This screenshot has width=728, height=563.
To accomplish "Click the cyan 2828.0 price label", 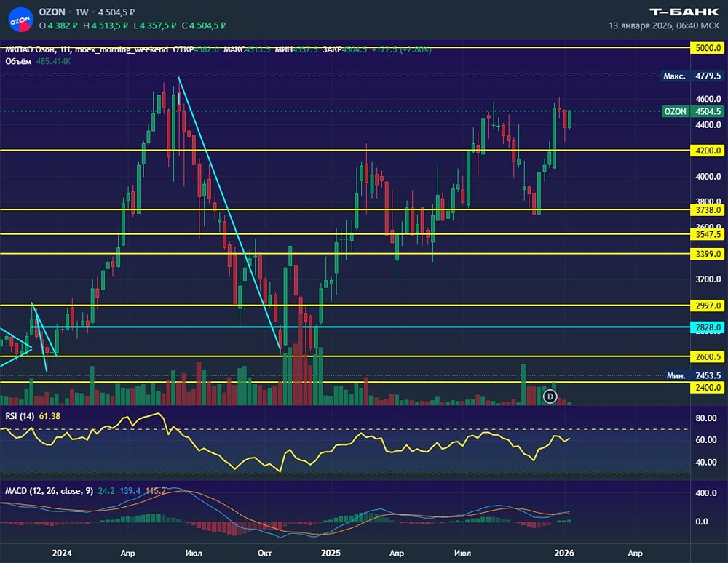I will coord(707,327).
